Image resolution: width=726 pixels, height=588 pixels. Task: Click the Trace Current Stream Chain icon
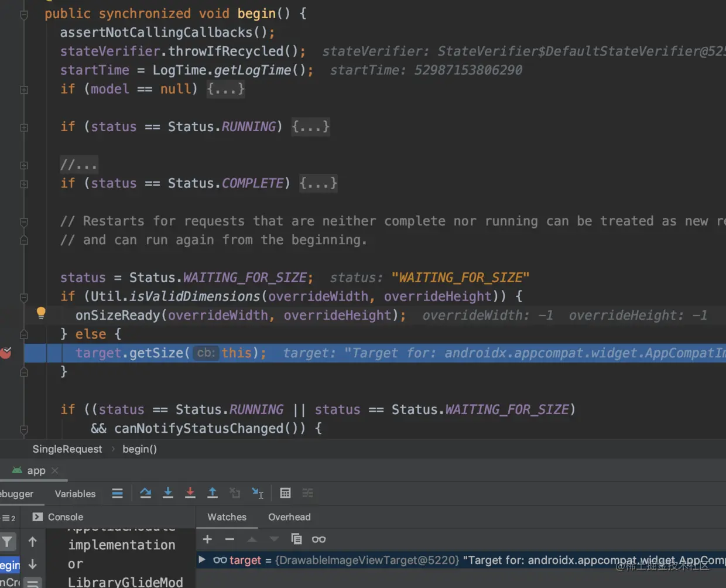point(307,493)
